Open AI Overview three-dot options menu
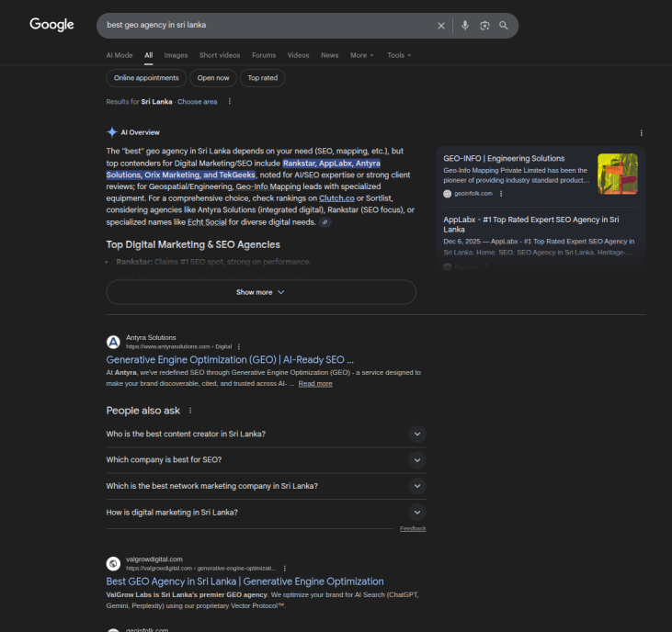This screenshot has width=672, height=632. pos(641,133)
